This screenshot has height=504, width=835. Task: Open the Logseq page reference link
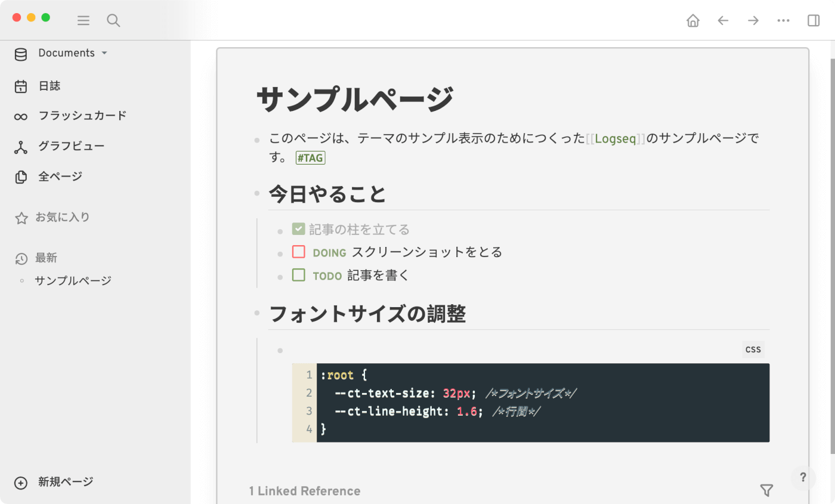(x=615, y=138)
